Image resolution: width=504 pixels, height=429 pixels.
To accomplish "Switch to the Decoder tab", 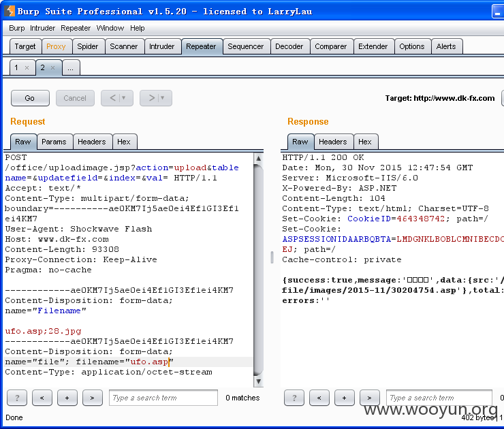I will point(289,46).
